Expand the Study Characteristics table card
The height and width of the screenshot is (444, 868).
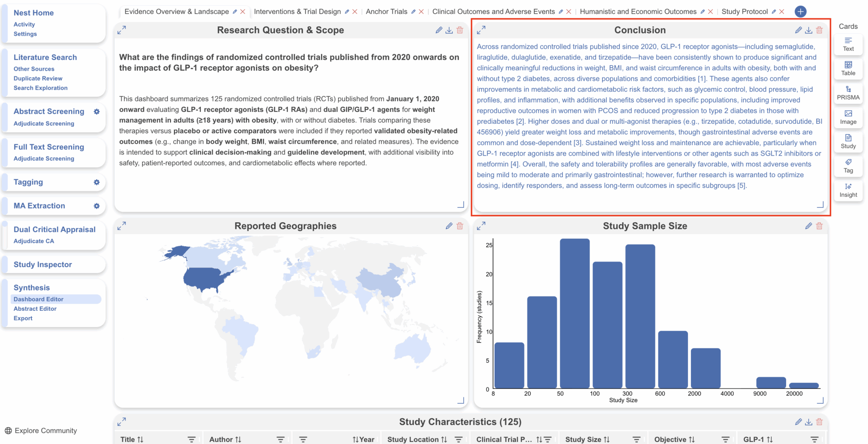(x=122, y=422)
